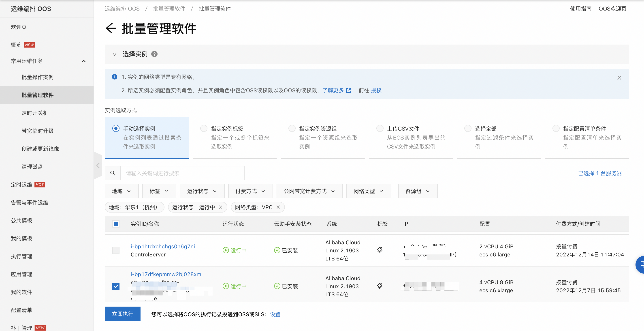Click the tag icon in ControlServer row

380,250
